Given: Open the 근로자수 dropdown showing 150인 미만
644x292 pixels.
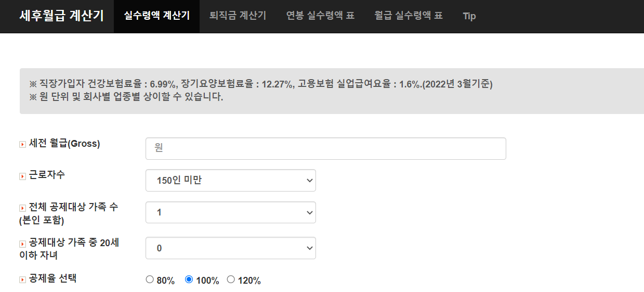Looking at the screenshot, I should (231, 180).
